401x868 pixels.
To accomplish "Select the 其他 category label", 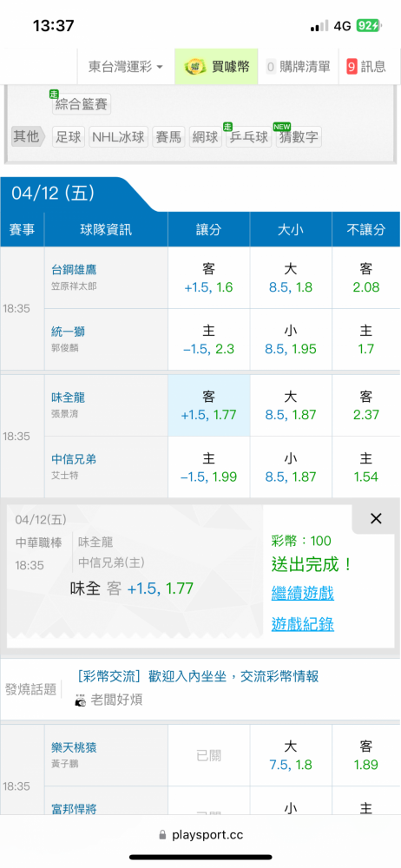I will coord(29,136).
